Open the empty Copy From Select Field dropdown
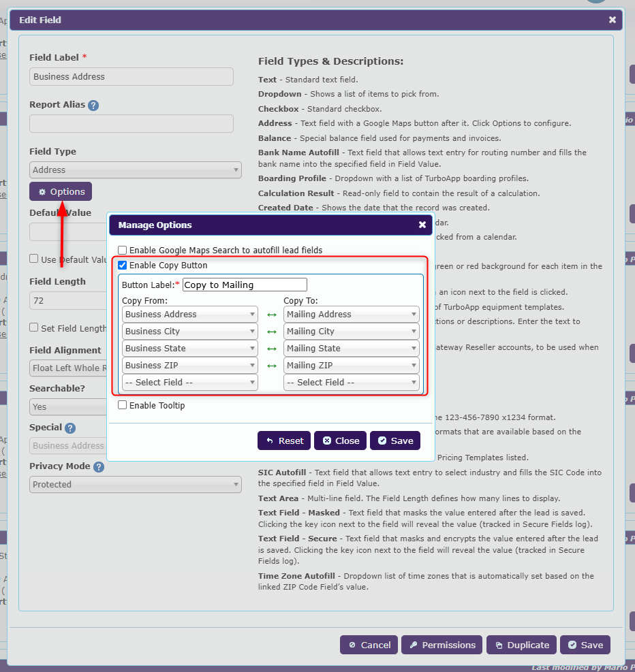Image resolution: width=635 pixels, height=672 pixels. pyautogui.click(x=190, y=382)
